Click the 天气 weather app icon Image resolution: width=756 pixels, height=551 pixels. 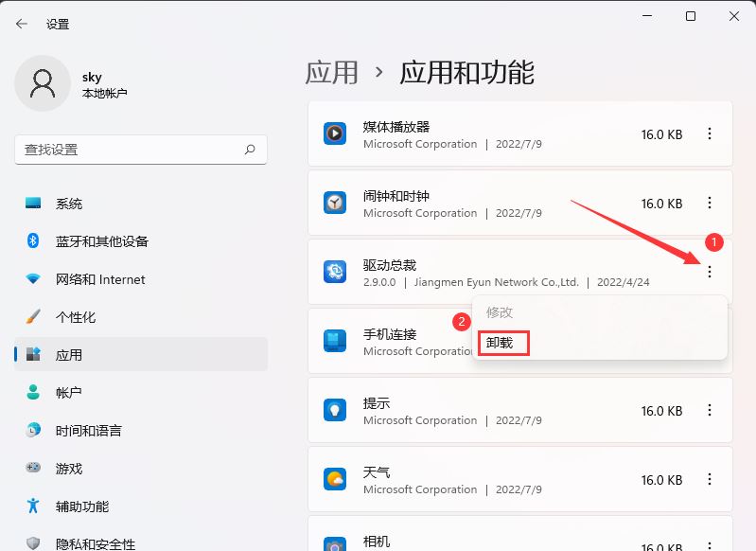pyautogui.click(x=335, y=479)
